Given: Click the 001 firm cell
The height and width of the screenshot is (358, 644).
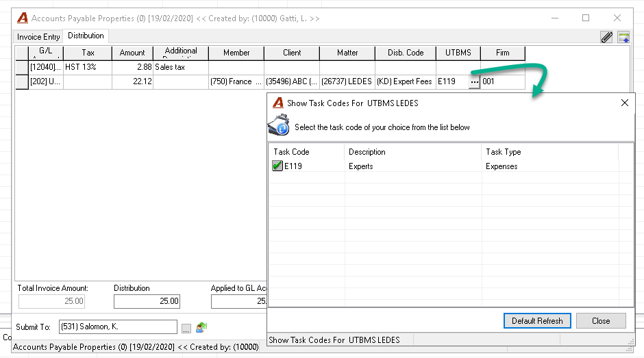Looking at the screenshot, I should click(503, 81).
